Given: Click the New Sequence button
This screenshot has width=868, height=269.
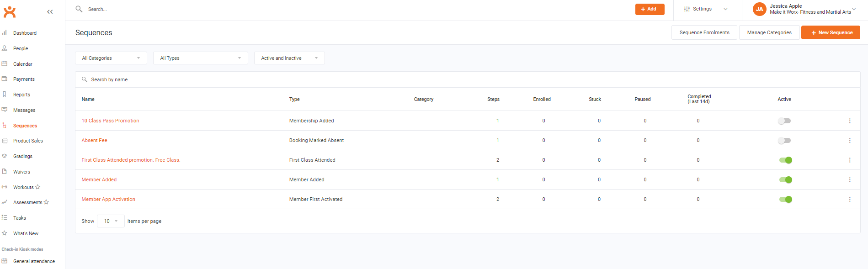Looking at the screenshot, I should (830, 33).
